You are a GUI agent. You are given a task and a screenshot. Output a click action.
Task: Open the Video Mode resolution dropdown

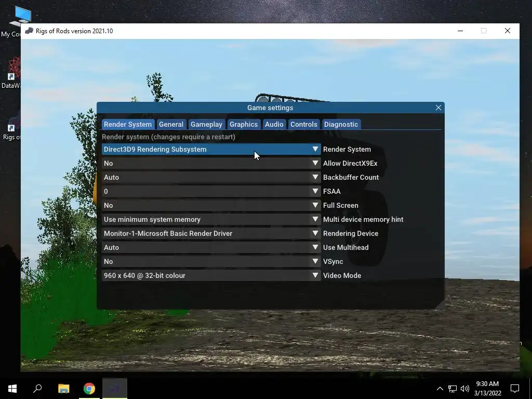coord(211,275)
